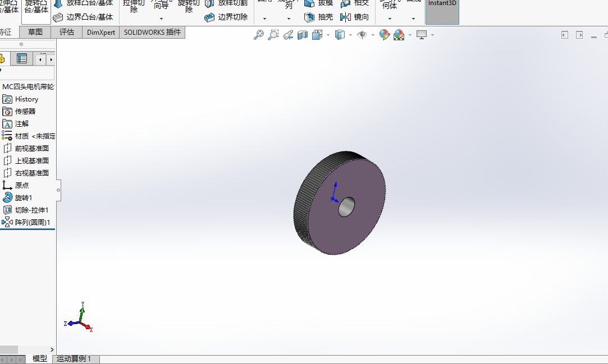
Task: Open the View Orientation dropdown arrow
Action: pyautogui.click(x=328, y=35)
